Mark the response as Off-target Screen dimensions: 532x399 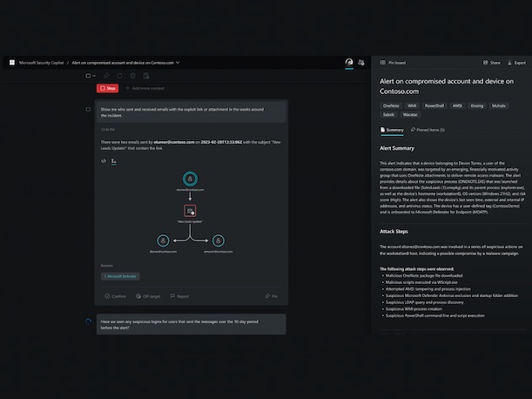coord(147,296)
